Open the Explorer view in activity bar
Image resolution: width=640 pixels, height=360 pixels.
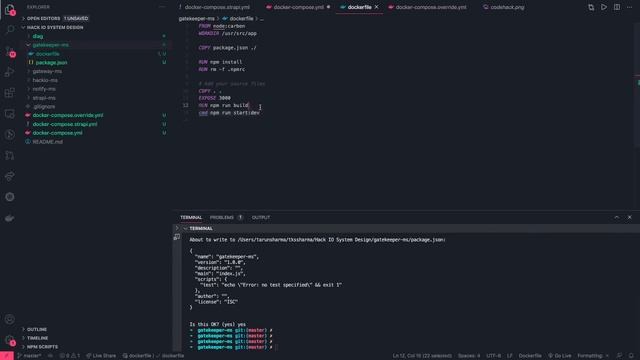click(x=9, y=9)
